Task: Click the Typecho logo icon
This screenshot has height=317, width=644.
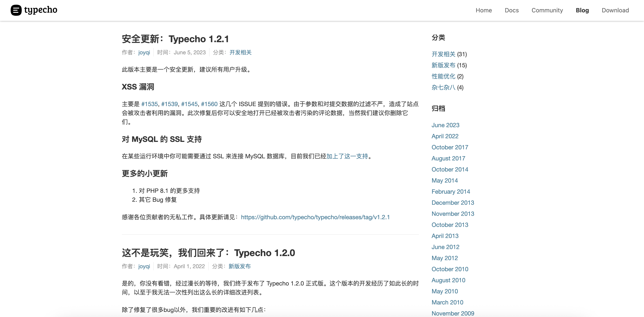Action: (x=16, y=10)
